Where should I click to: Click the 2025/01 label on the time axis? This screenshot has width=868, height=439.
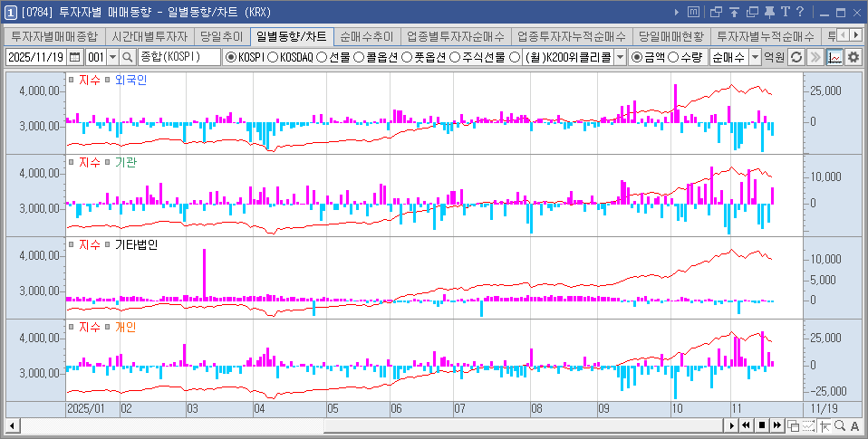[x=85, y=408]
